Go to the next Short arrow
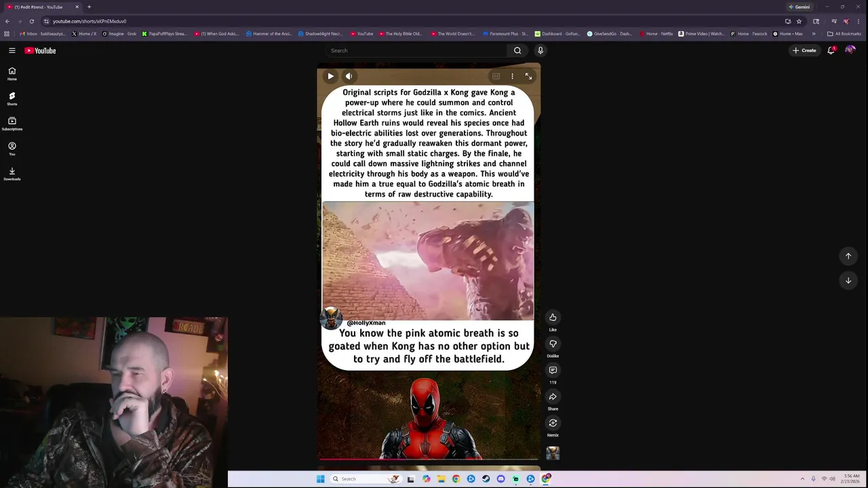This screenshot has width=868, height=488. (x=848, y=281)
